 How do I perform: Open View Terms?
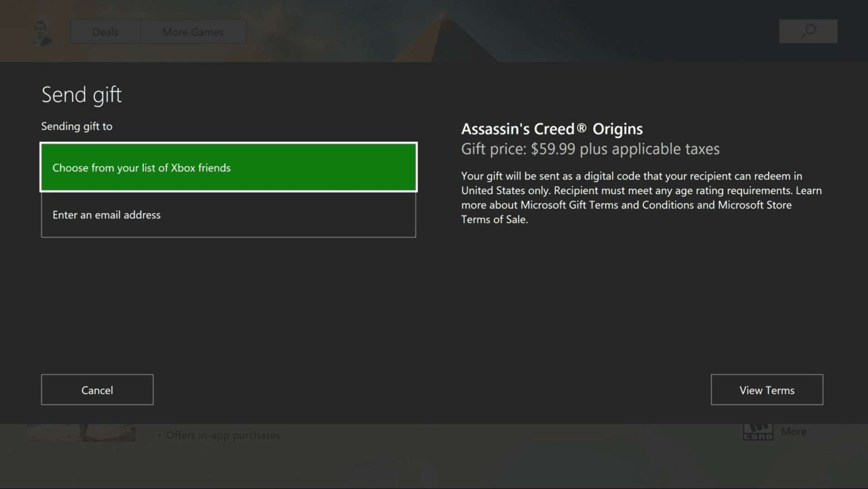pos(767,389)
